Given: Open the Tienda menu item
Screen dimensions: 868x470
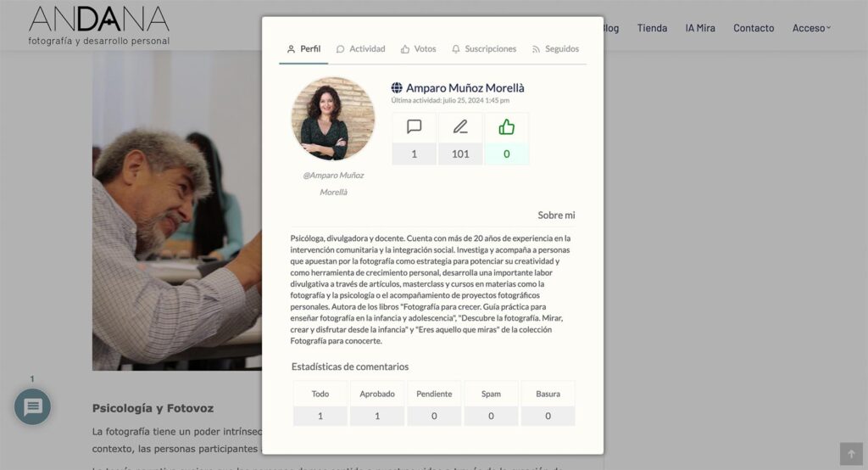Looking at the screenshot, I should tap(652, 28).
